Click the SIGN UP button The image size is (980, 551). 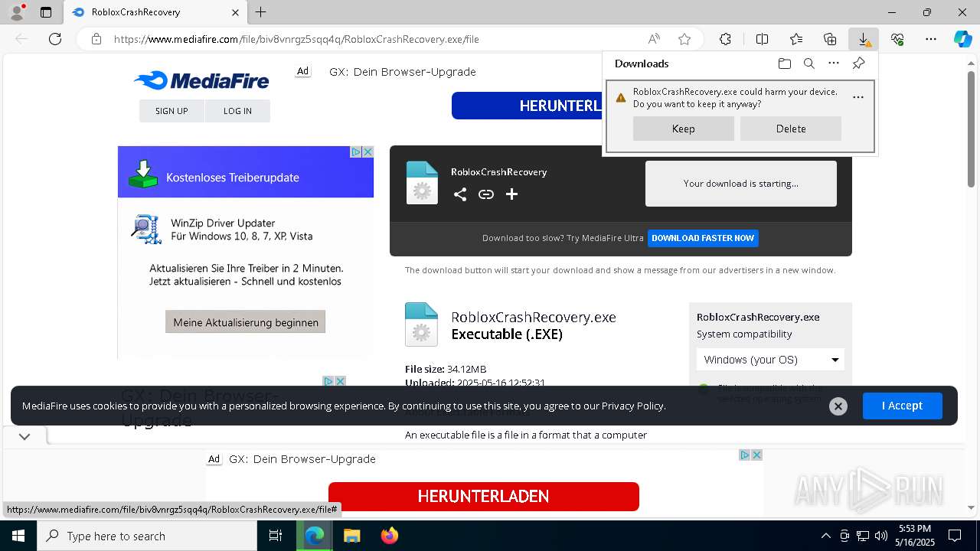[171, 111]
